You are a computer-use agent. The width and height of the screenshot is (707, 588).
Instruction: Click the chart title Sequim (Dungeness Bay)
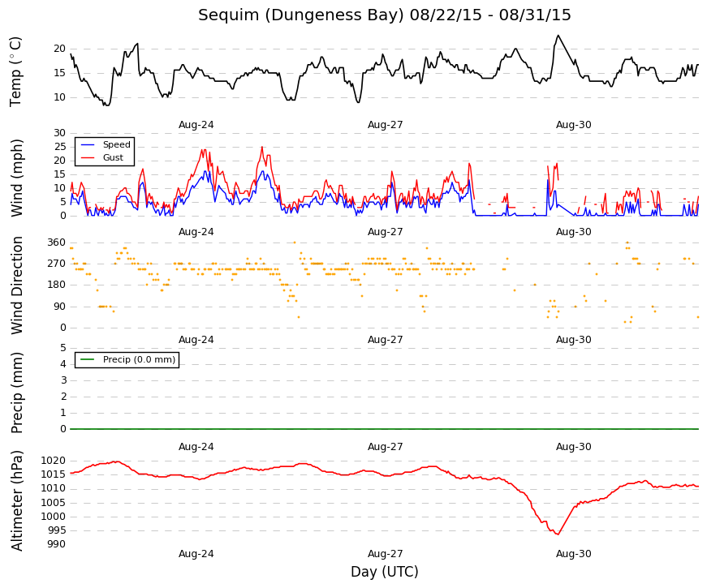coord(300,15)
